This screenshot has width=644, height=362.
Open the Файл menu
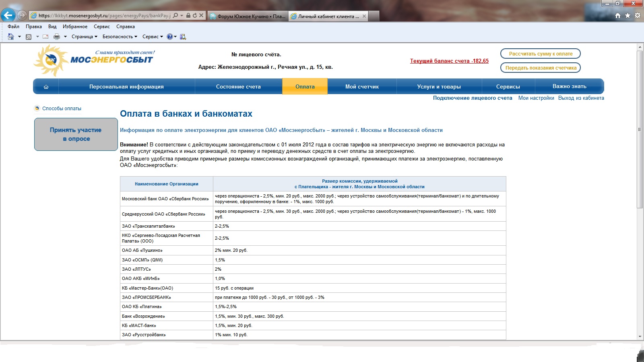coord(13,27)
